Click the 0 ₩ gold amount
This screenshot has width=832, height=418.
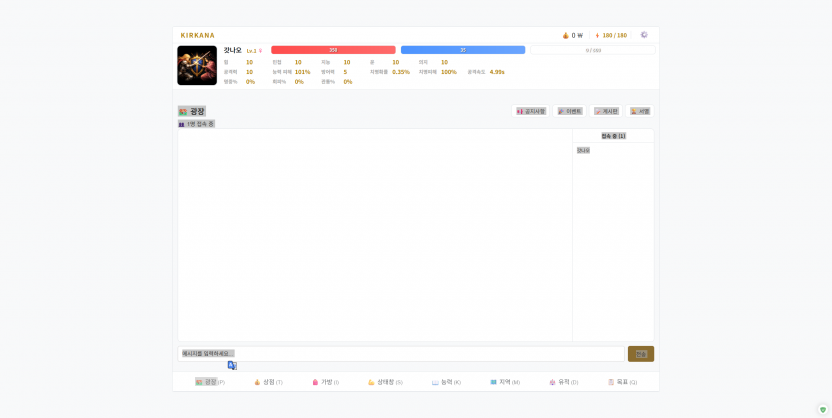tap(577, 36)
